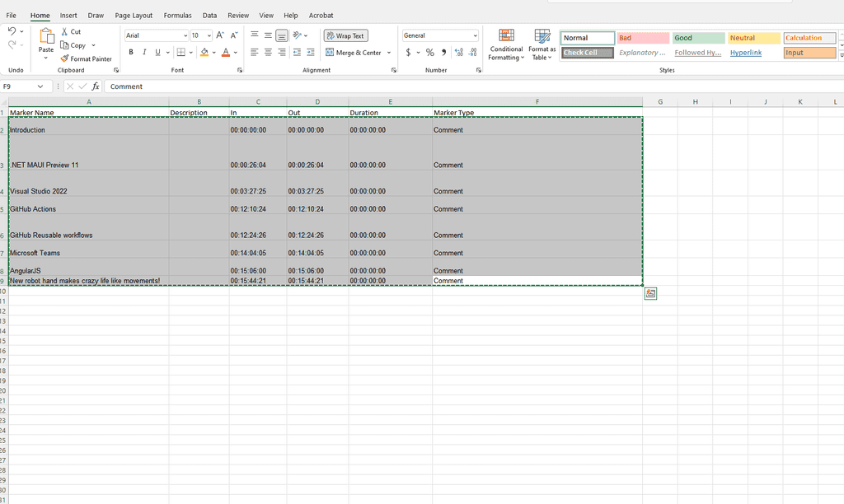Image resolution: width=844 pixels, height=504 pixels.
Task: Open Format as Table
Action: coord(542,45)
